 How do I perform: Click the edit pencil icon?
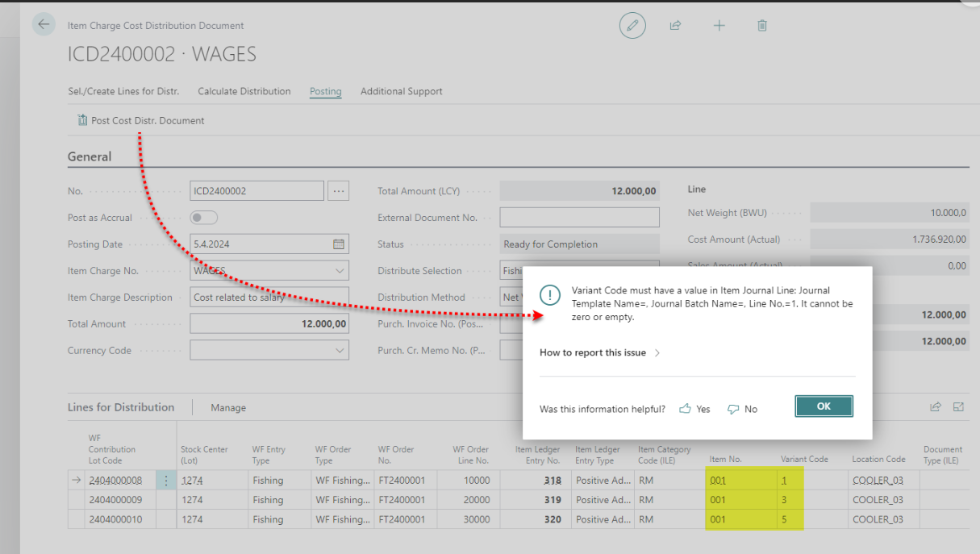(632, 26)
